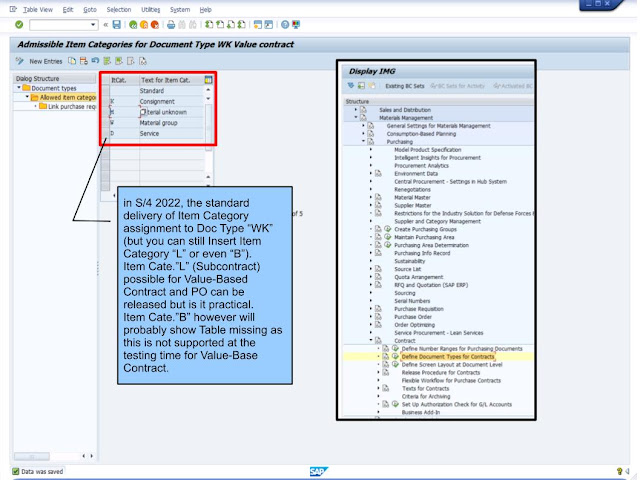Go to previous page icon
This screenshot has height=480, width=640.
[220, 25]
